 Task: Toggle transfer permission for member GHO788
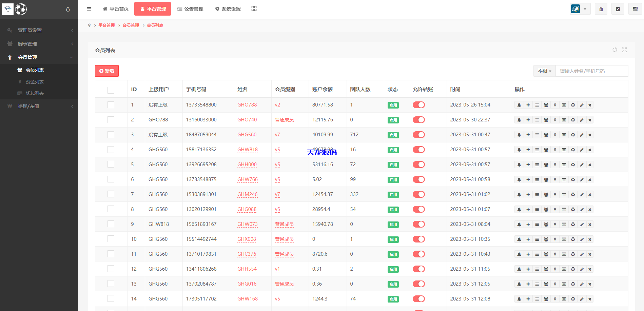click(418, 105)
